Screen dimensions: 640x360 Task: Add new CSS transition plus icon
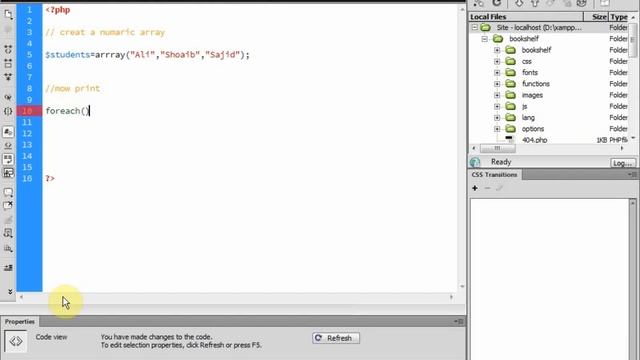475,188
